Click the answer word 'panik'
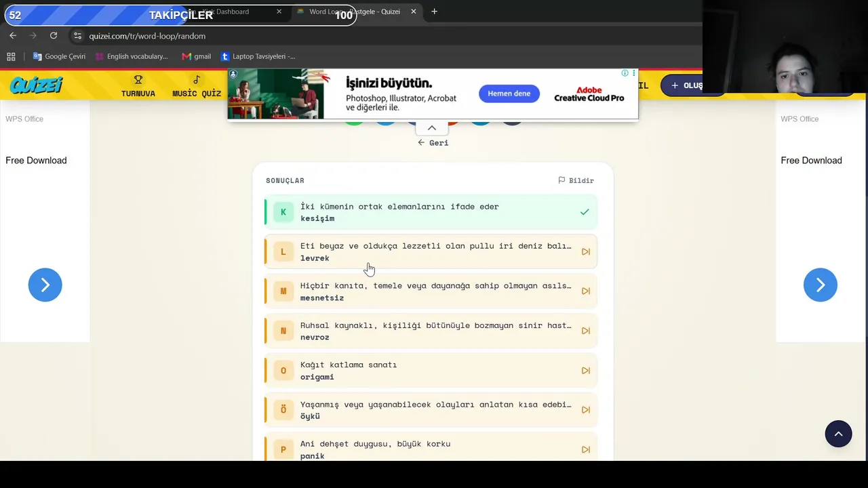868x488 pixels. 313,456
